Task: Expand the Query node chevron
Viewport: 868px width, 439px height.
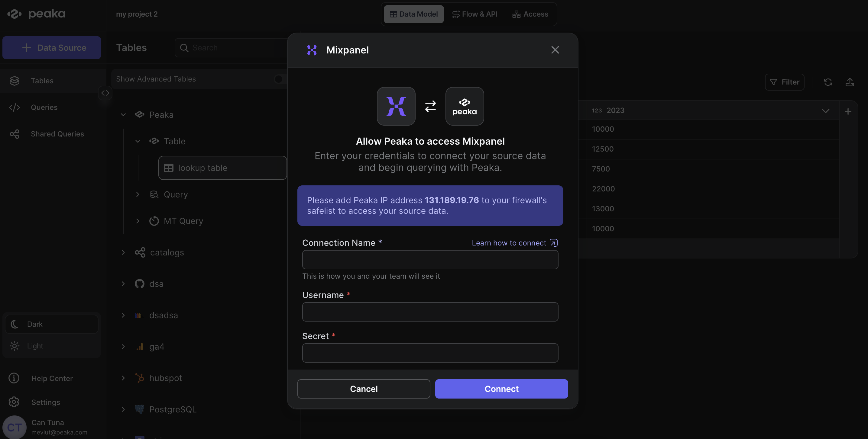Action: (138, 194)
